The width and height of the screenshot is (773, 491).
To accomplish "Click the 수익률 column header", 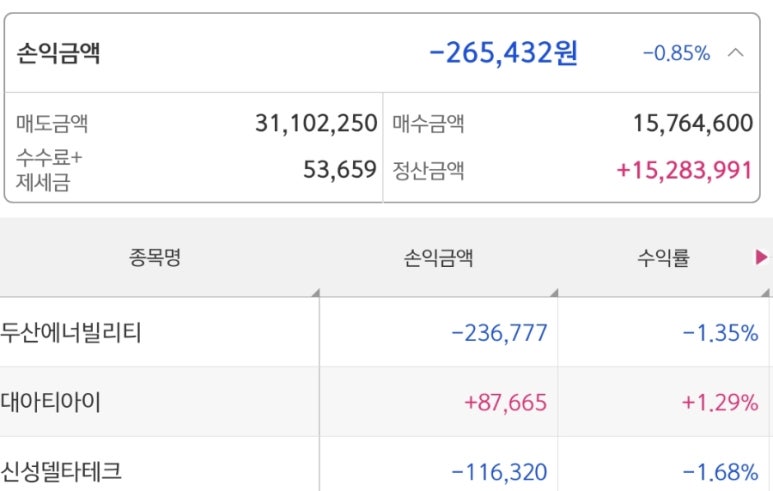I will [664, 258].
